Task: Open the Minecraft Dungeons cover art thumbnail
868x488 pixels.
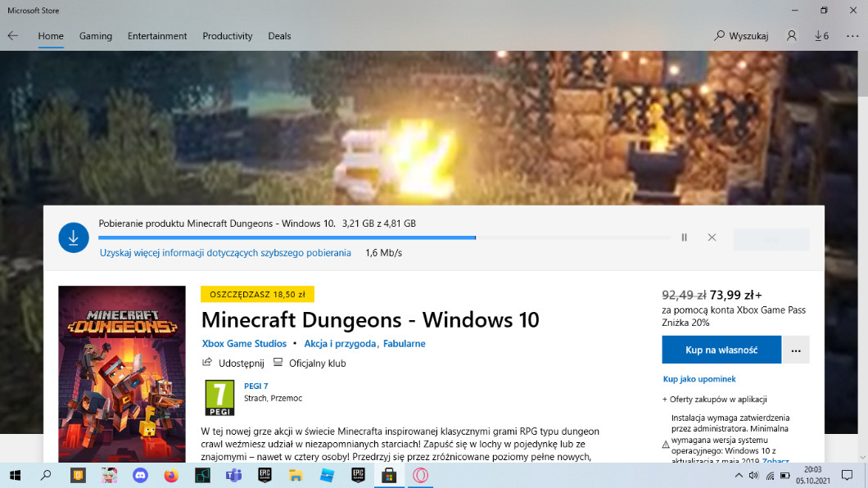Action: (122, 373)
